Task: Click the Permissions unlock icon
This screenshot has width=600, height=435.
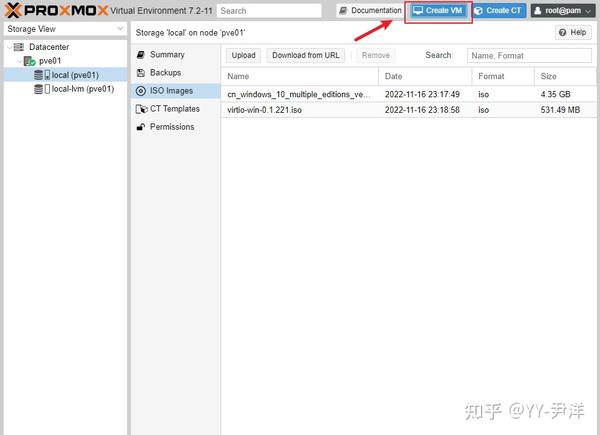Action: coord(140,127)
